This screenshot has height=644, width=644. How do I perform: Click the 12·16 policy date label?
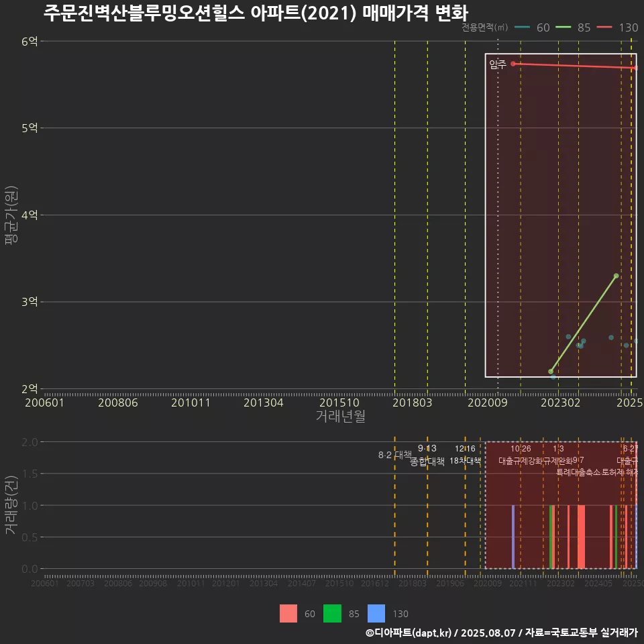pyautogui.click(x=465, y=449)
